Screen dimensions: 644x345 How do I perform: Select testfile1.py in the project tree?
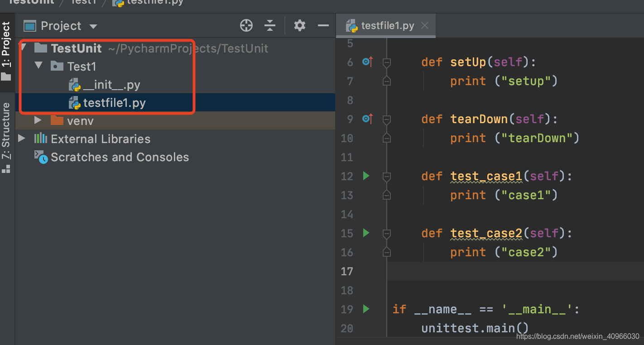(x=114, y=103)
